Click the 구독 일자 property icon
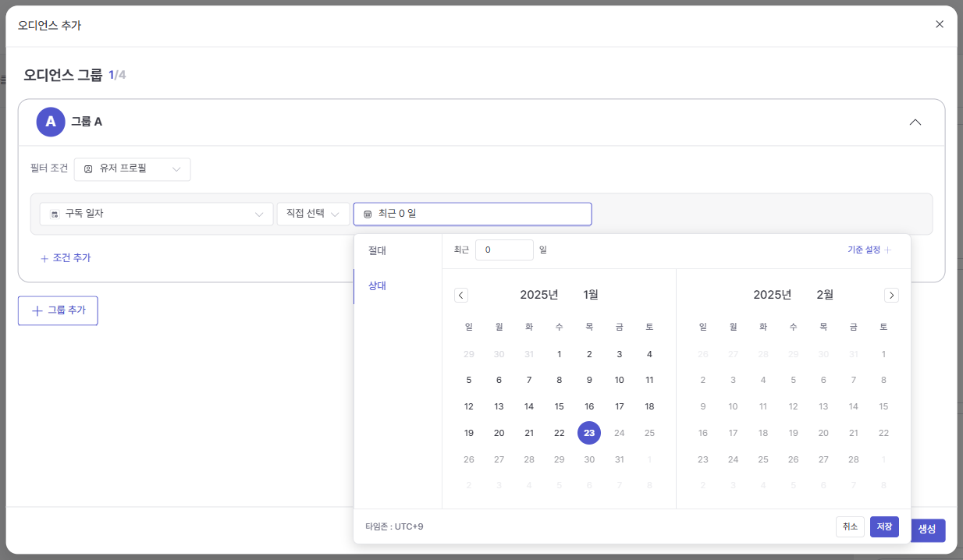The width and height of the screenshot is (963, 560). click(55, 214)
